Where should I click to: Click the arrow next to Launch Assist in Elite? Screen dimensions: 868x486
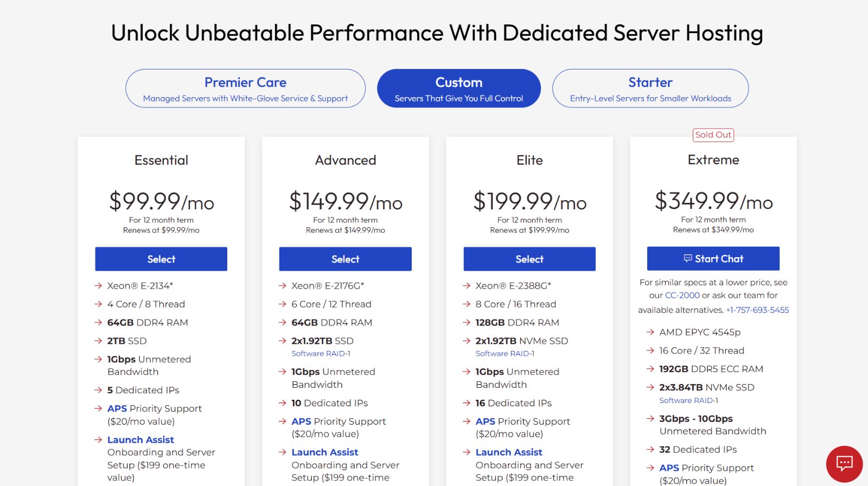pyautogui.click(x=467, y=452)
